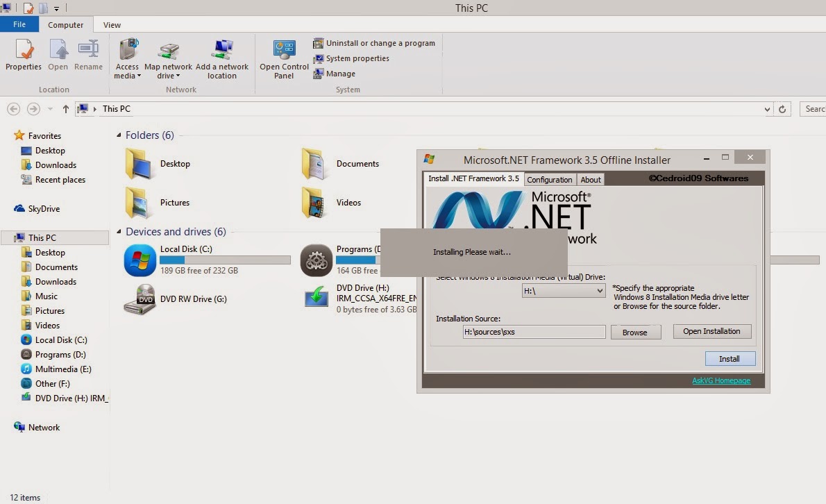Select Documents under This PC in sidebar

point(49,267)
